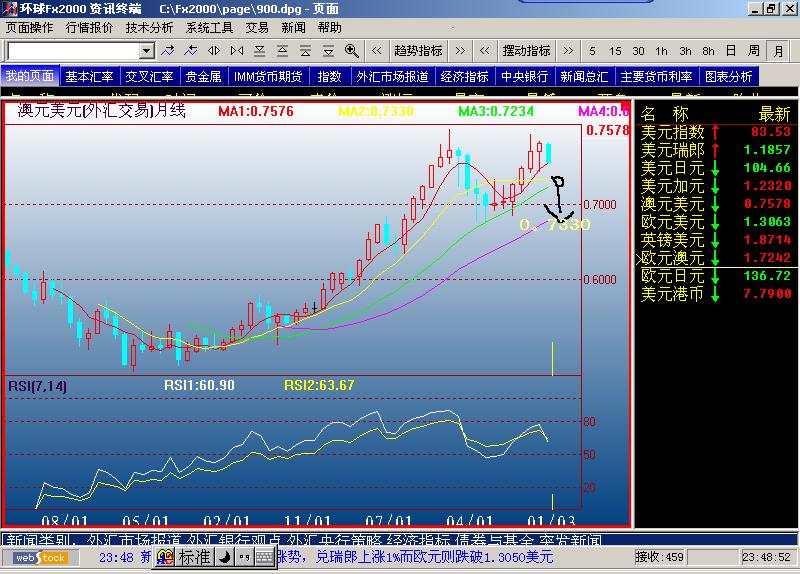
Task: Open the symbol input dropdown arrow
Action: 147,51
